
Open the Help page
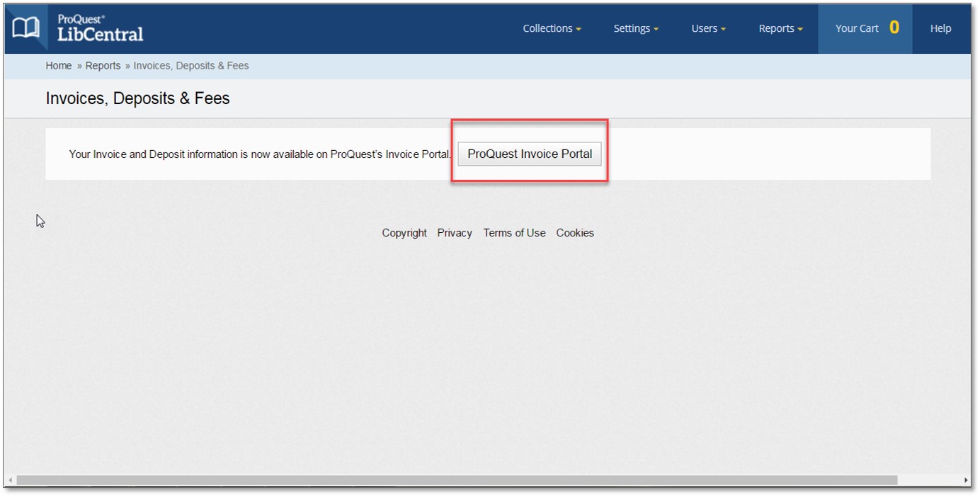point(940,28)
